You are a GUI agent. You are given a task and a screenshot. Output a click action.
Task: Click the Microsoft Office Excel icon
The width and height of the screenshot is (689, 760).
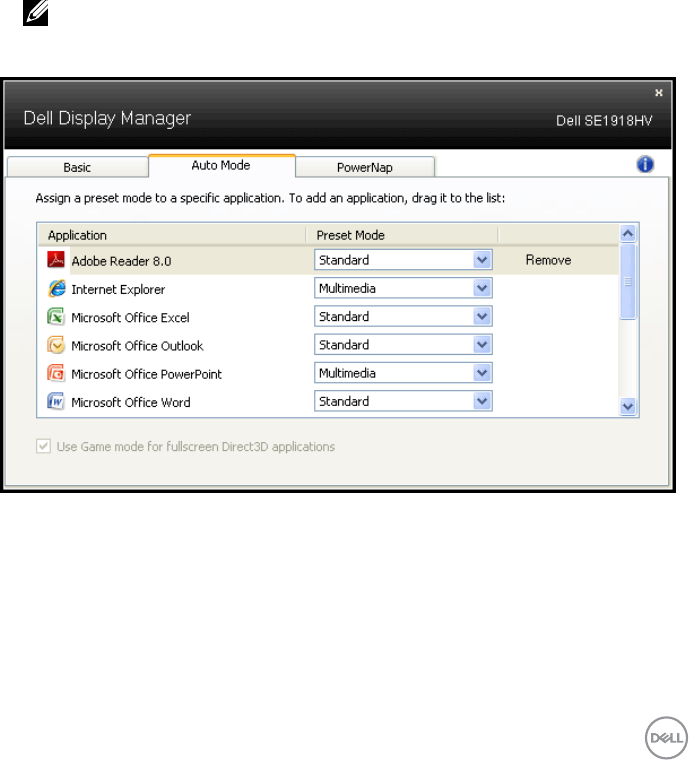click(56, 317)
